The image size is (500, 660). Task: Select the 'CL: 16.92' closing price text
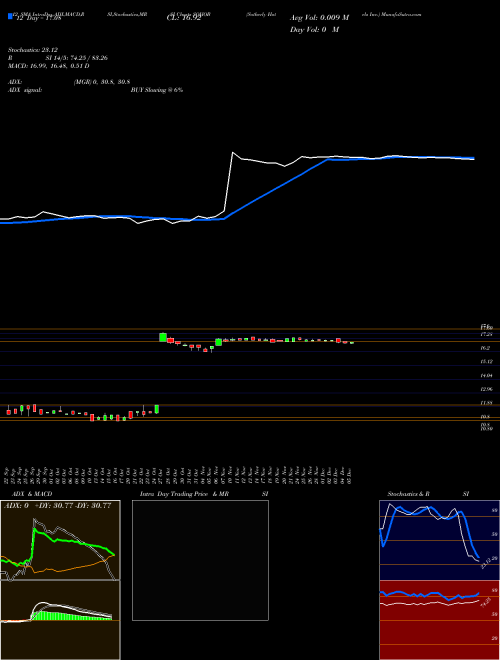point(184,18)
